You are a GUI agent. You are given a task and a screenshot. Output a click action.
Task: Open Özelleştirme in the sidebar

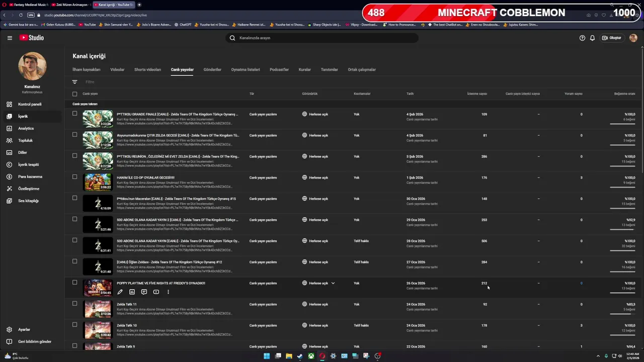[x=32, y=189]
